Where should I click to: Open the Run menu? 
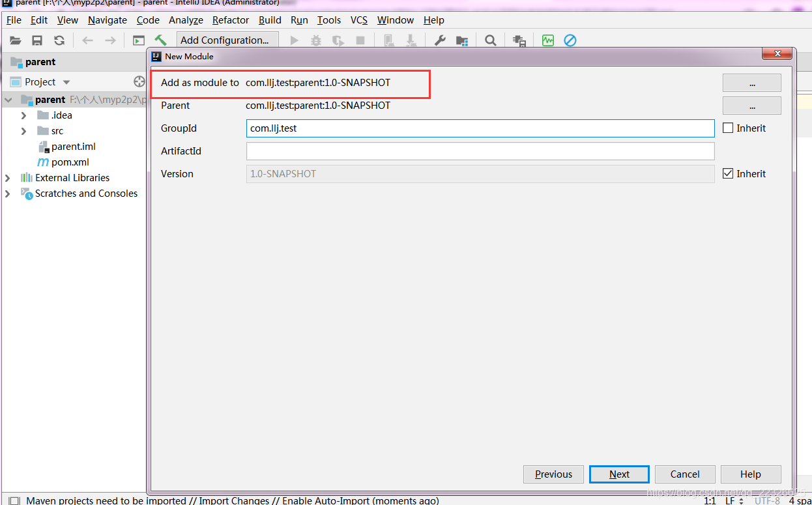(x=299, y=20)
